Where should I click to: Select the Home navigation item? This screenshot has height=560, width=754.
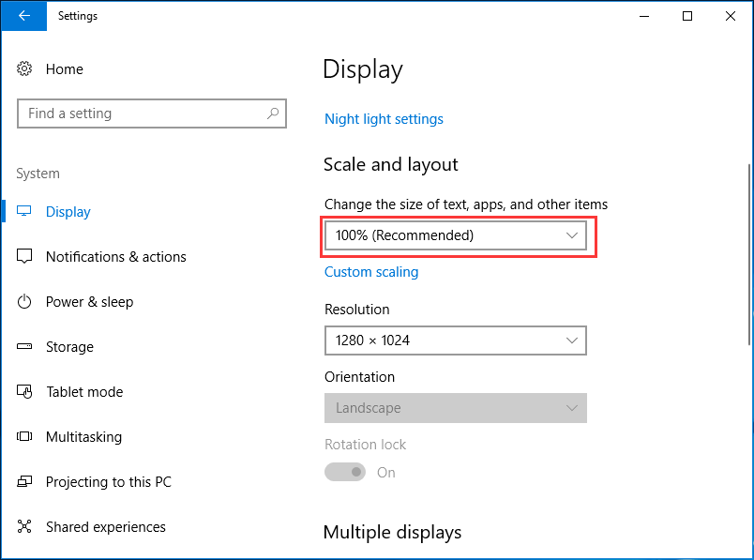(64, 68)
